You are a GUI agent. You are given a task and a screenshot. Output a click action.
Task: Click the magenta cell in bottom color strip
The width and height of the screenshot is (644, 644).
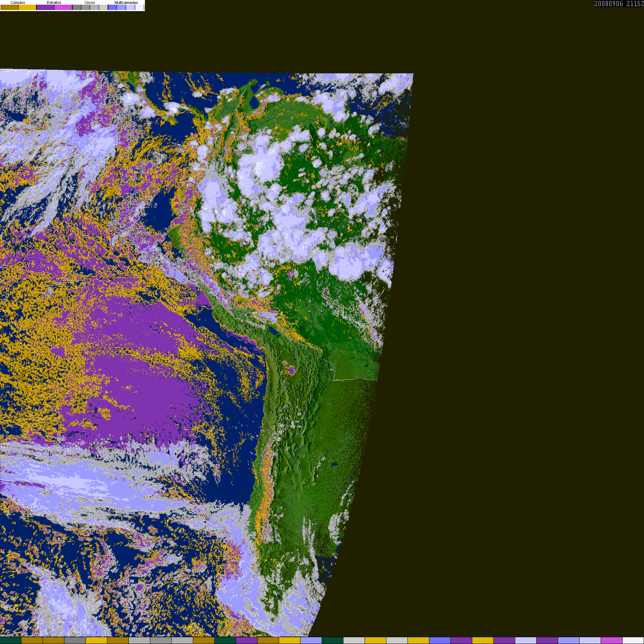(x=611, y=640)
